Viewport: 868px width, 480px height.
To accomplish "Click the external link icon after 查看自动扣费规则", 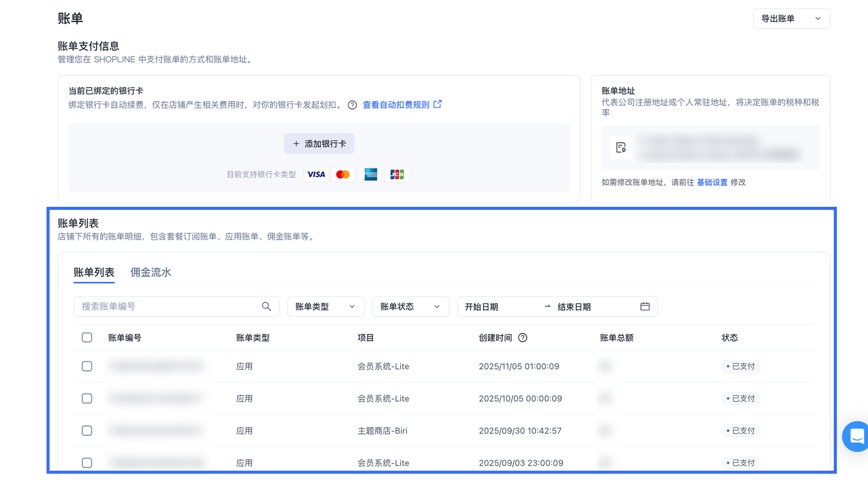I will (438, 104).
